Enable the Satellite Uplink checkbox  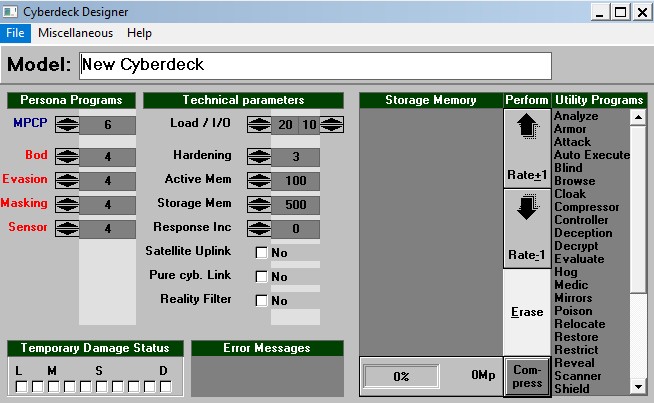click(x=262, y=252)
